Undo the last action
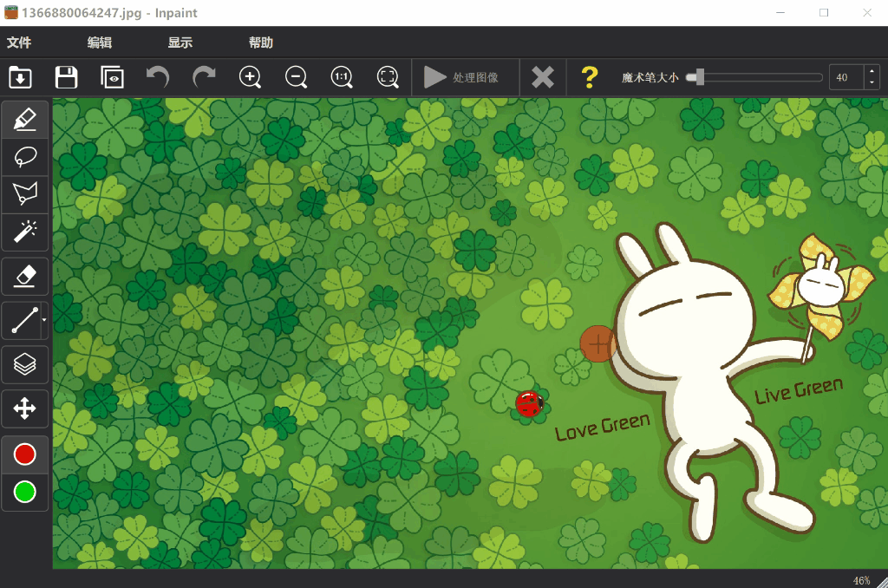Image resolution: width=888 pixels, height=588 pixels. 158,77
